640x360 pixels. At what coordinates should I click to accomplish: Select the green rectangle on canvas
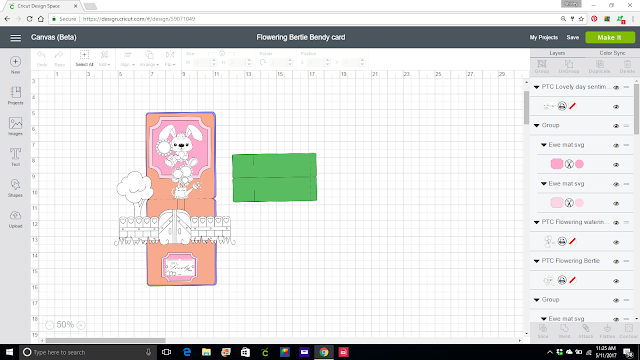pos(274,178)
